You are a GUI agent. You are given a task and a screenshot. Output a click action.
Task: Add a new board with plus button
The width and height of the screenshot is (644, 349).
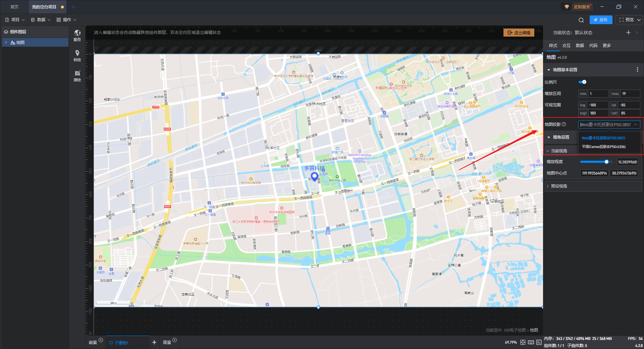click(x=154, y=342)
